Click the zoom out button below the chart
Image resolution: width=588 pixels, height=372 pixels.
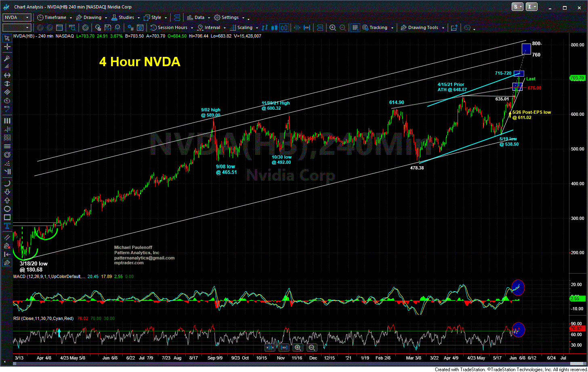pyautogui.click(x=312, y=347)
